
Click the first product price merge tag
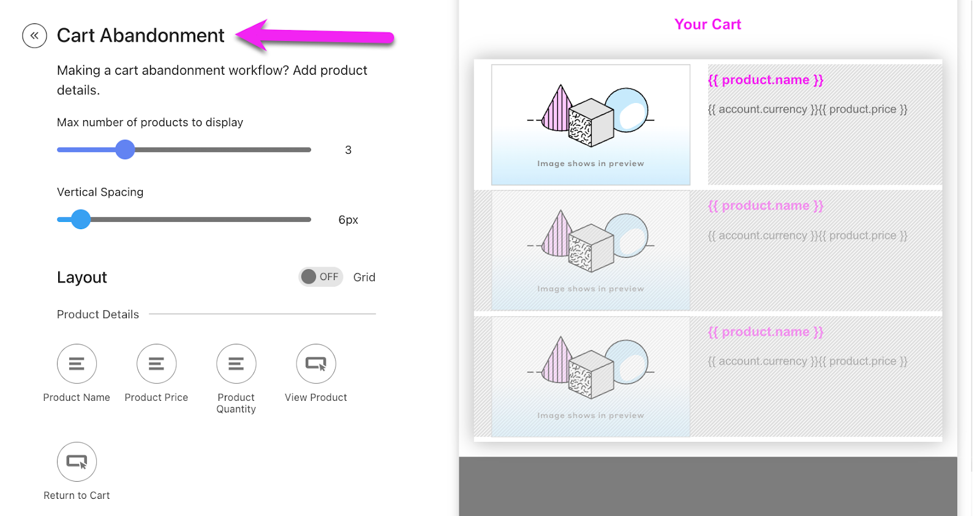pyautogui.click(x=807, y=109)
